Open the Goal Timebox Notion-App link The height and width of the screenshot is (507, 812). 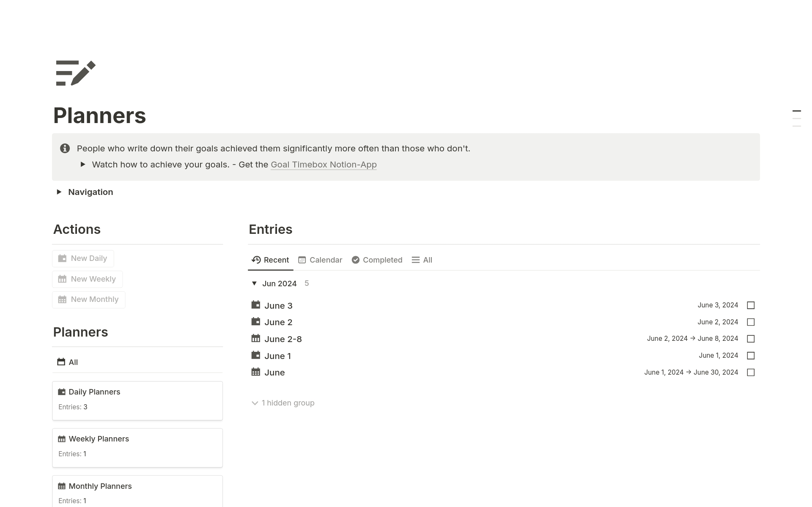click(324, 164)
